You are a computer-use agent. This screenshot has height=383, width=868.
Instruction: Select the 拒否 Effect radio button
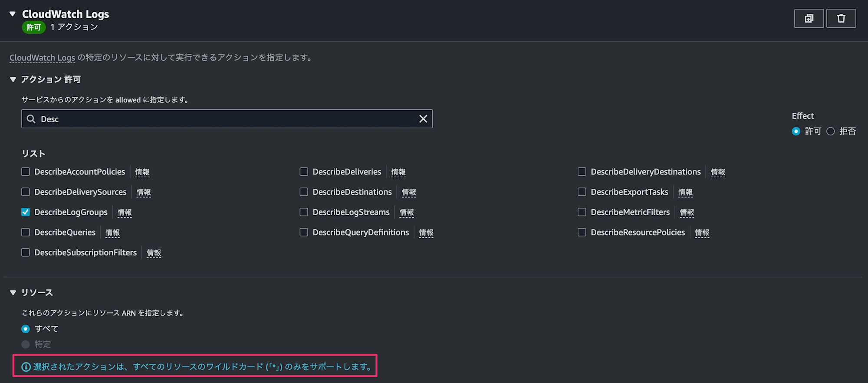pyautogui.click(x=831, y=131)
